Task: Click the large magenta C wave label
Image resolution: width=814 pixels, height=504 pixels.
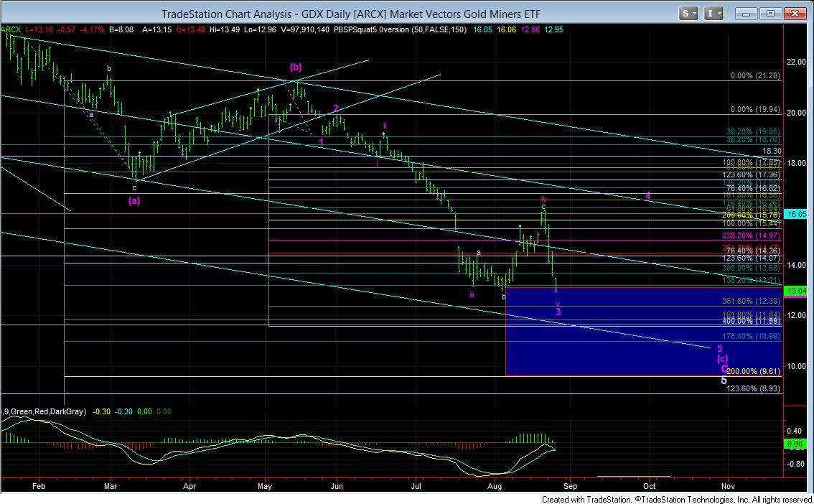Action: coord(725,370)
